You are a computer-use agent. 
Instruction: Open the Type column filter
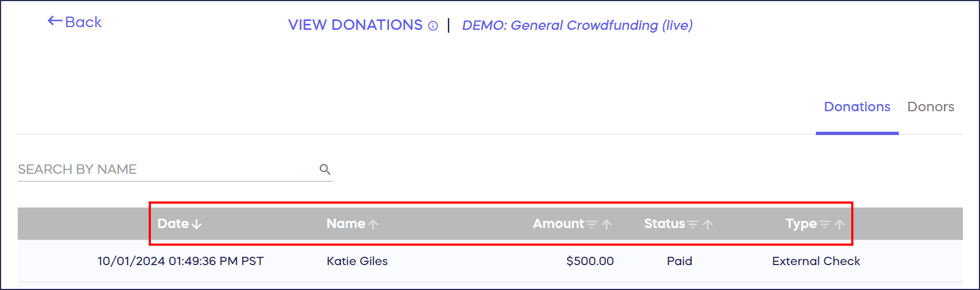tap(825, 224)
